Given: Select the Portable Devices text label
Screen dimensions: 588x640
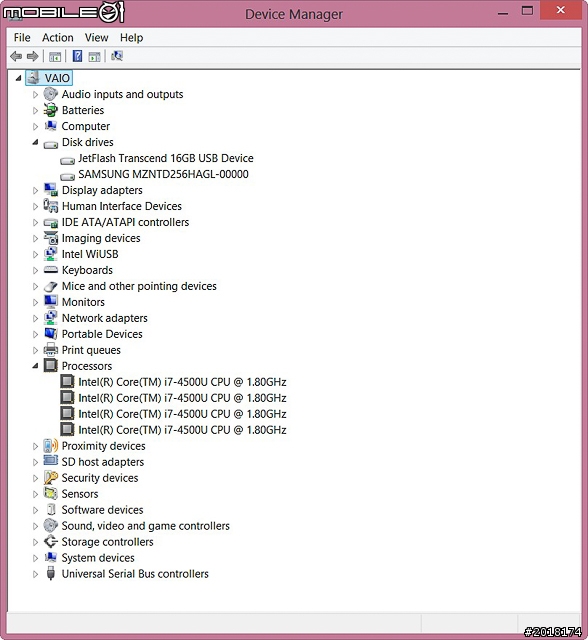Looking at the screenshot, I should click(x=102, y=334).
